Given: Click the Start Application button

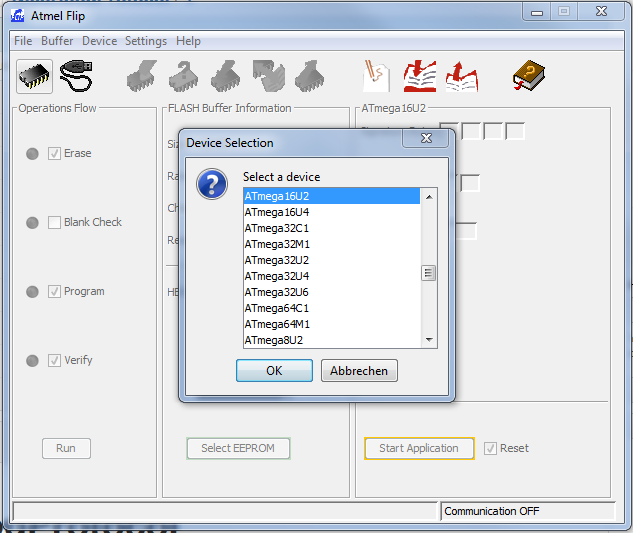Looking at the screenshot, I should point(419,448).
